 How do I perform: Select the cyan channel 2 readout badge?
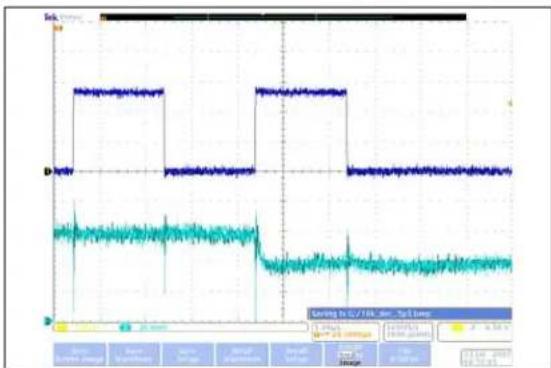point(125,328)
